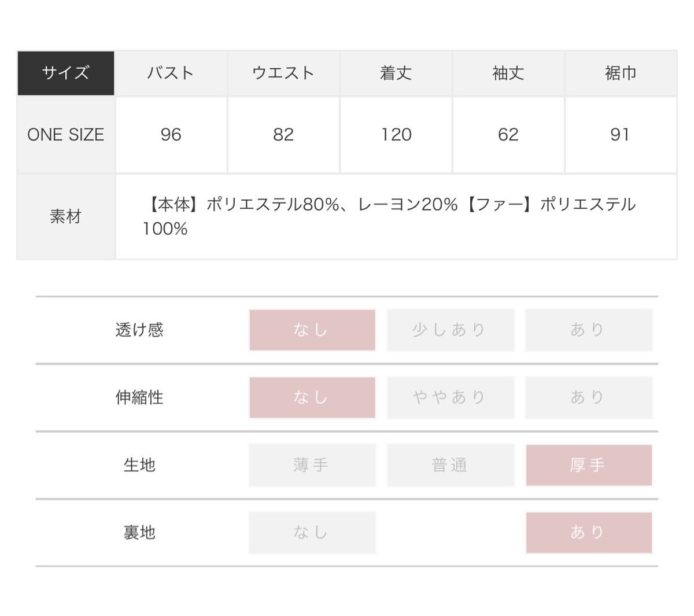Click the 着丈 column header

pyautogui.click(x=396, y=73)
